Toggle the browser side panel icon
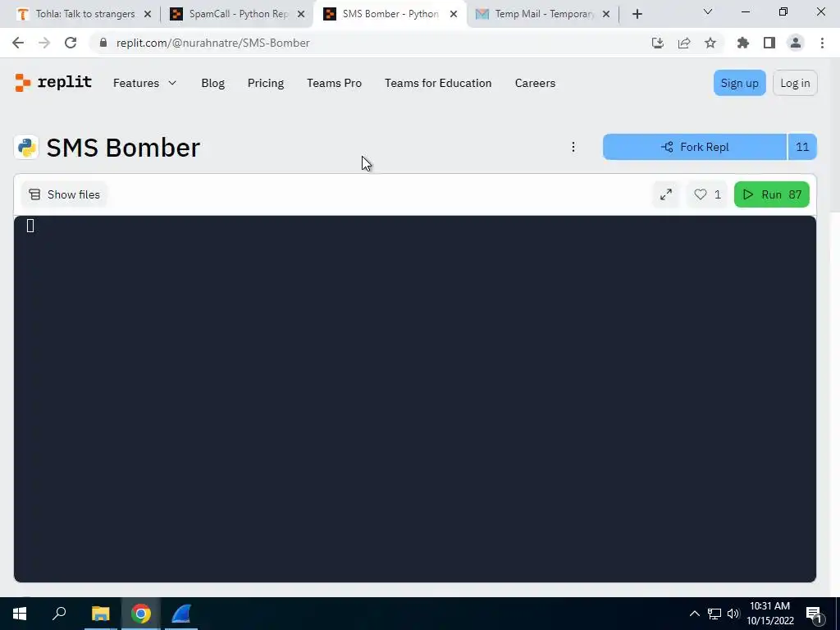 tap(769, 43)
